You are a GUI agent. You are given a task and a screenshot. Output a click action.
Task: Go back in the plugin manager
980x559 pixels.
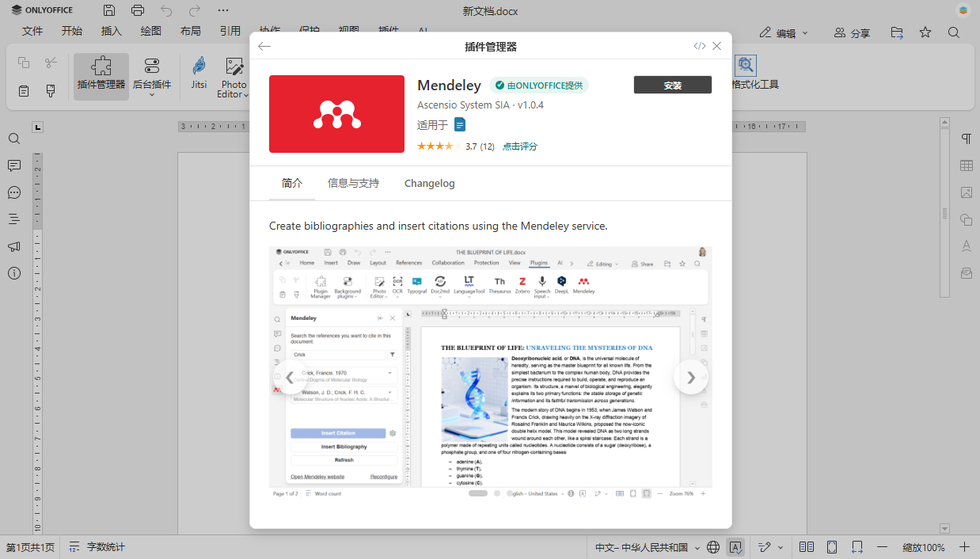click(x=264, y=46)
